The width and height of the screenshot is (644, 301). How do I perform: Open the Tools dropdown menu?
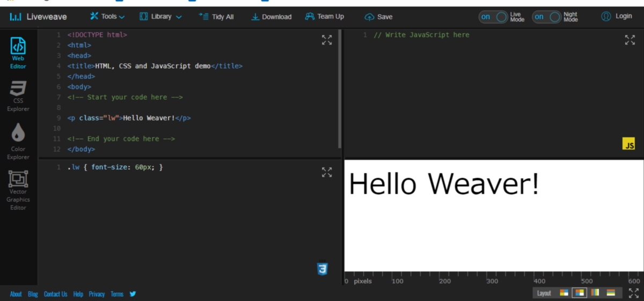[107, 17]
